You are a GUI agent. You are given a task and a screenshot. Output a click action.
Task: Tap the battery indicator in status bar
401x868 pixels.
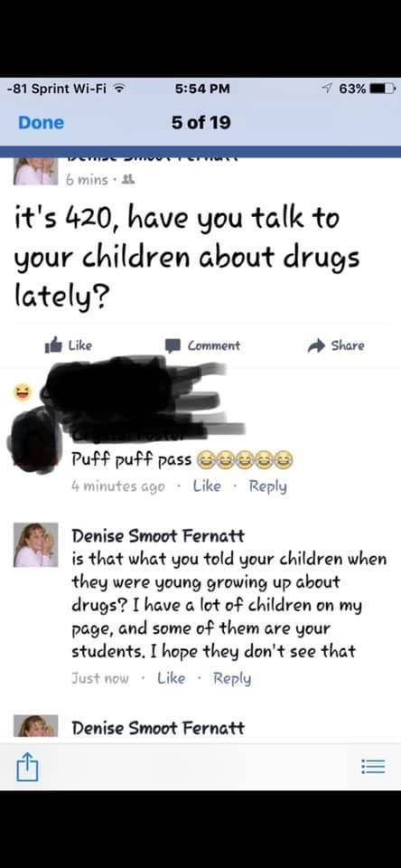pos(383,89)
